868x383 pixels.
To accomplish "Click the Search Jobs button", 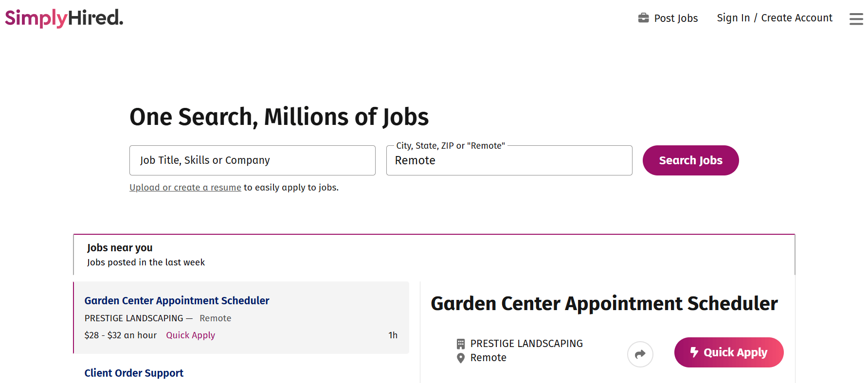I will click(x=690, y=160).
